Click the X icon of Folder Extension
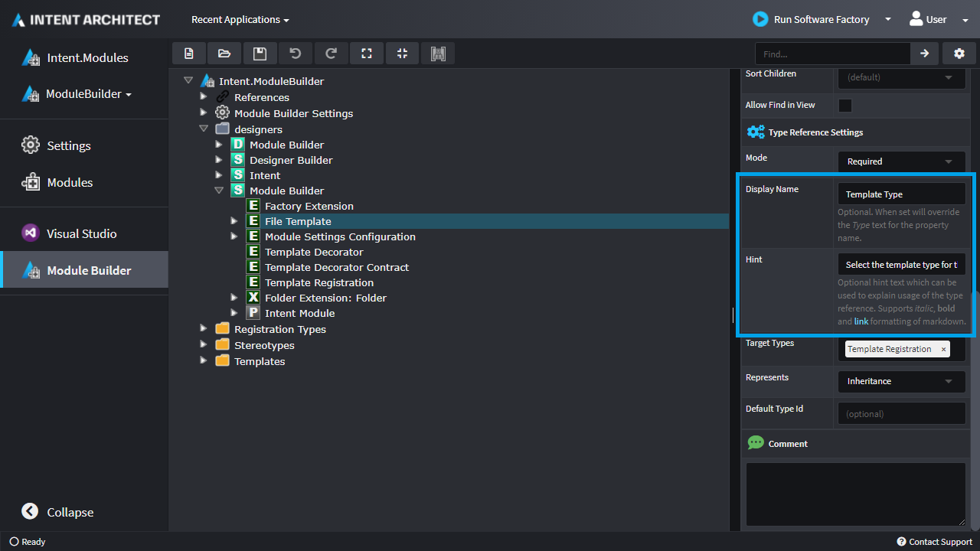This screenshot has width=980, height=551. click(253, 298)
